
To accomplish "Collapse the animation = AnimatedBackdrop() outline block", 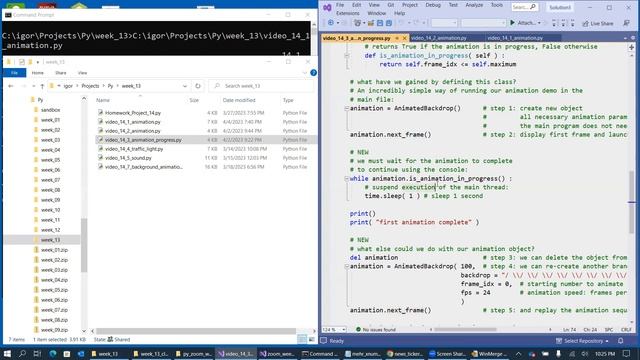I will pyautogui.click(x=347, y=108).
